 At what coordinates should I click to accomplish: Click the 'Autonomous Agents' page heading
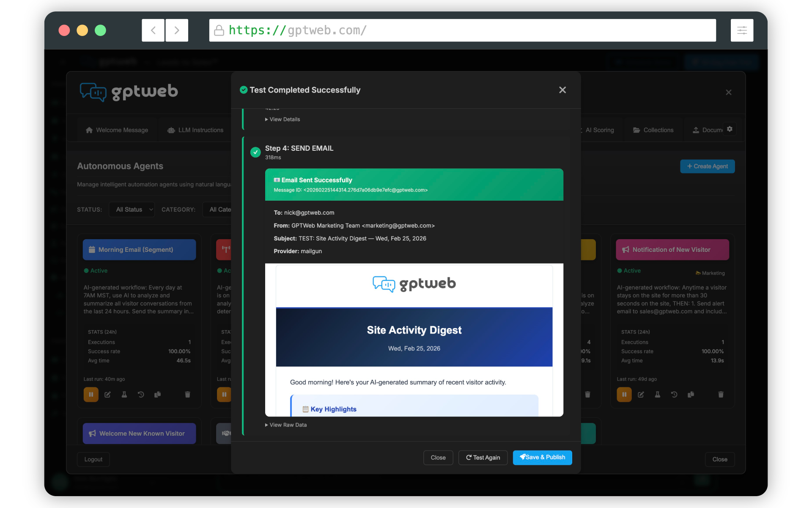pos(120,166)
